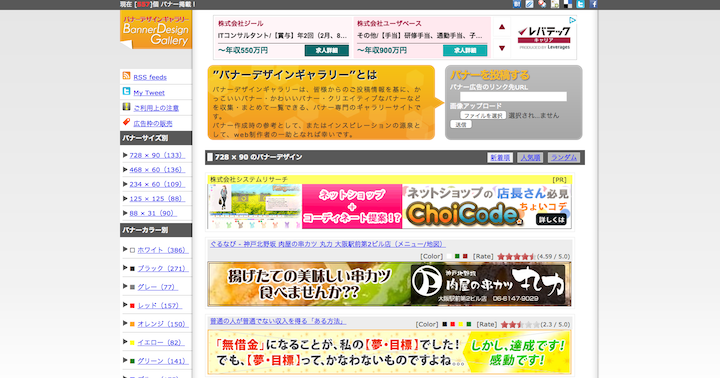This screenshot has width=720, height=378.
Task: Click the Delicious bookmark icon in top bar
Action: (568, 4)
